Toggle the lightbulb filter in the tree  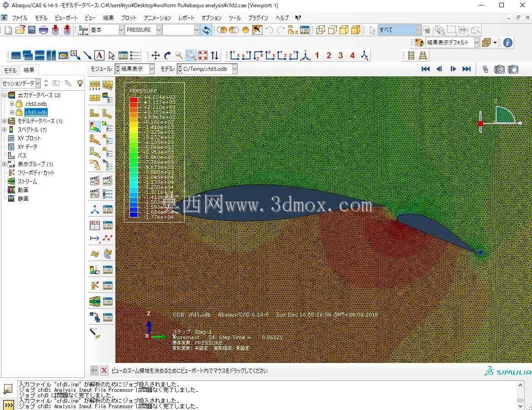click(80, 83)
